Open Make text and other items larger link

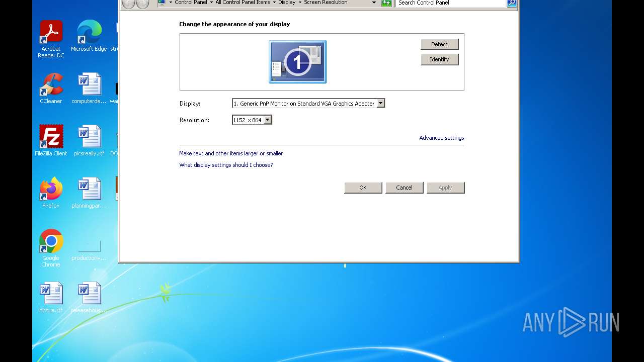tap(231, 153)
